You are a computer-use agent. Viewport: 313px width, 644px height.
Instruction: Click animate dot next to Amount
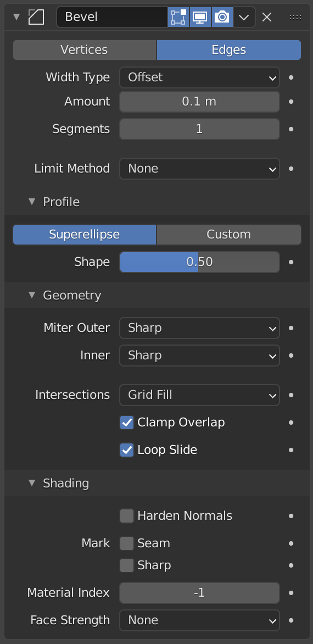(291, 102)
